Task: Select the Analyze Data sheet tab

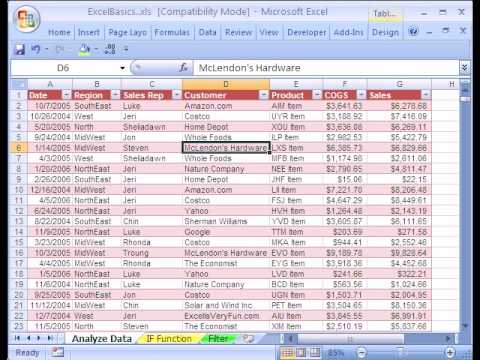Action: tap(102, 339)
